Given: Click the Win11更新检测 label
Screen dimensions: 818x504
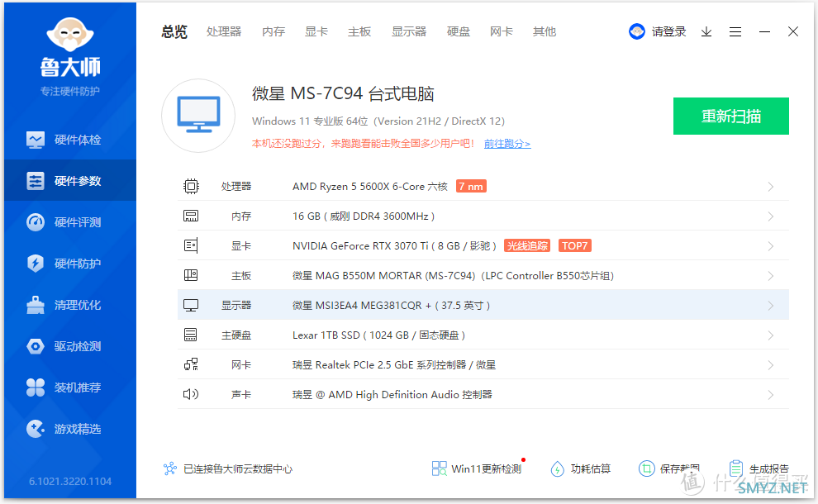Looking at the screenshot, I should coord(486,468).
